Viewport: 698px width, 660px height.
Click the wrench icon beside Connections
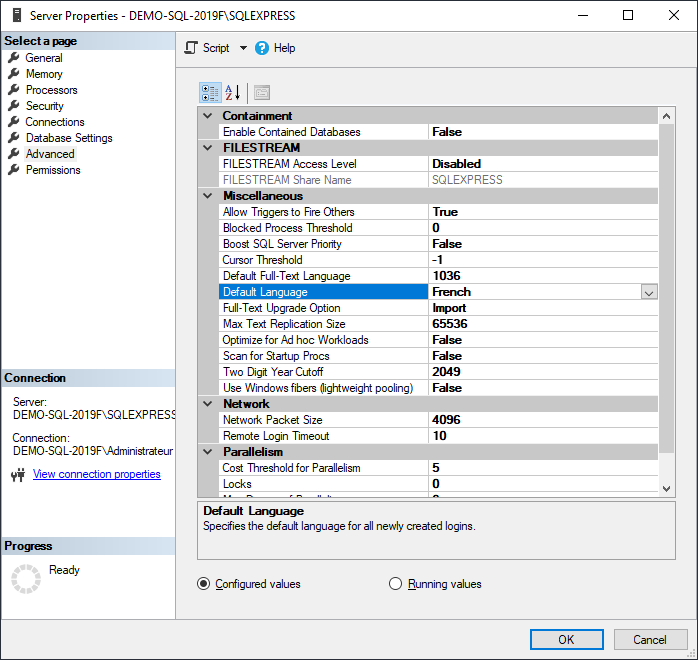click(x=14, y=121)
